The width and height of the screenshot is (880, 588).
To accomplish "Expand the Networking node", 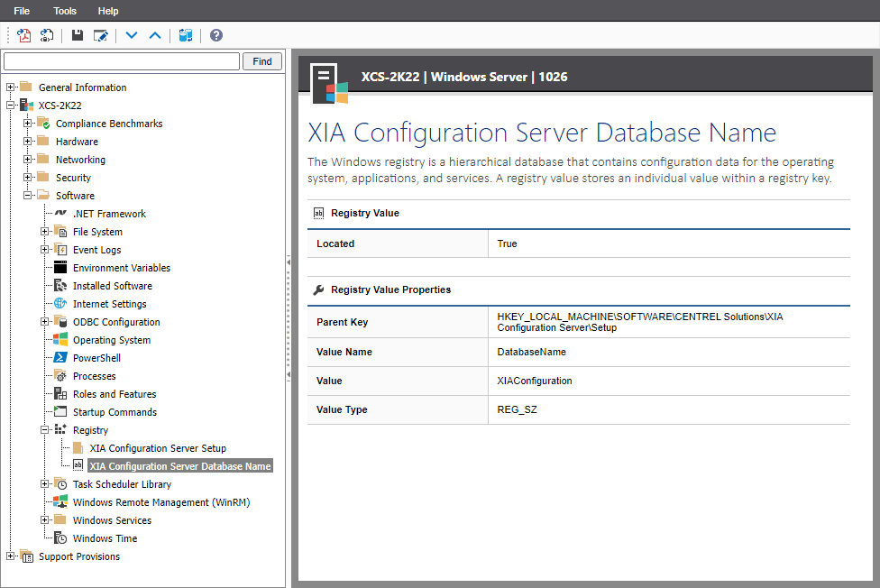I will tap(27, 159).
